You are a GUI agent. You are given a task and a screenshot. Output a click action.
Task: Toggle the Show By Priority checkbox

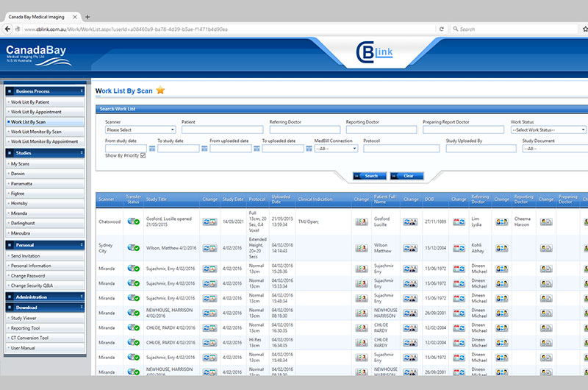point(143,155)
